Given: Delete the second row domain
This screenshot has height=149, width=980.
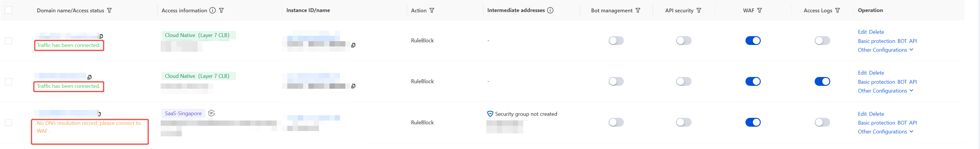Looking at the screenshot, I should coord(877,73).
